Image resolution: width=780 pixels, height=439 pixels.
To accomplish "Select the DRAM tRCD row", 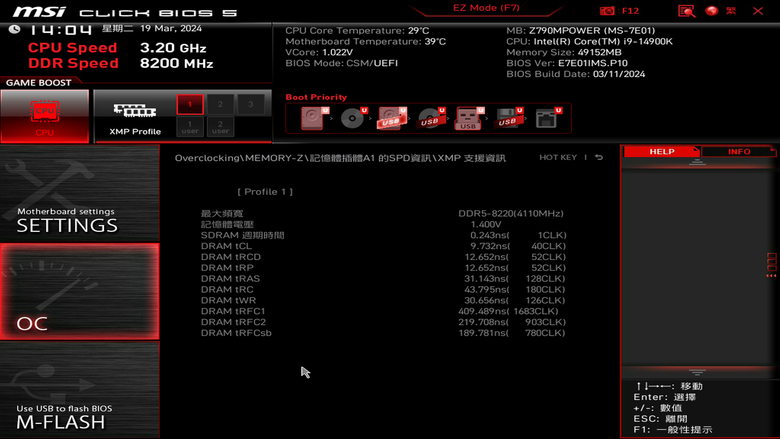I will 383,257.
